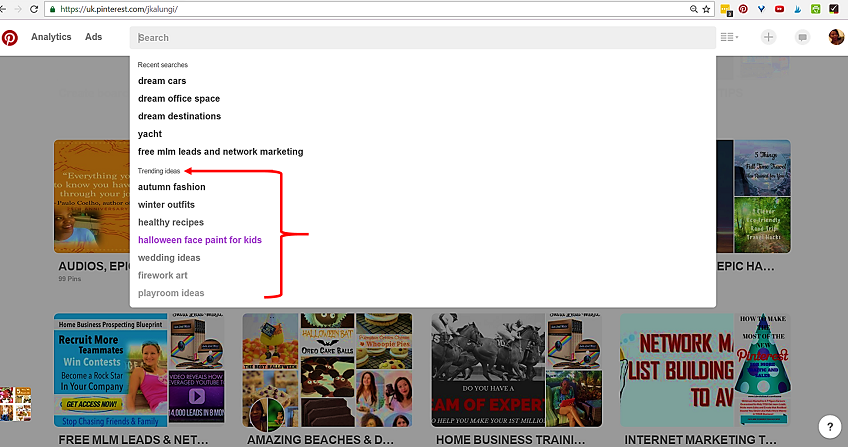Image resolution: width=848 pixels, height=447 pixels.
Task: Click the red YouTube-style extension icon
Action: pos(779,9)
